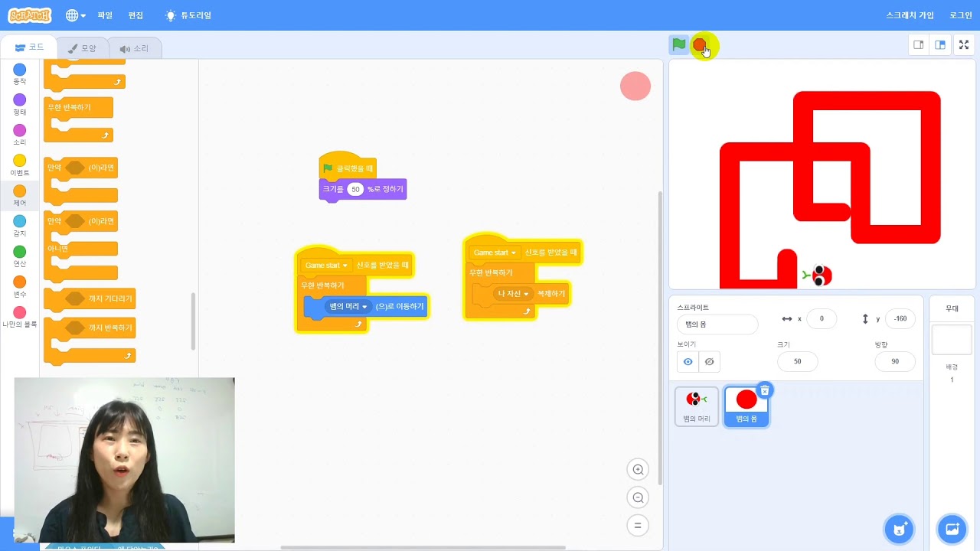Switch to small stage layout
Screen dimensions: 980x551
[x=918, y=44]
